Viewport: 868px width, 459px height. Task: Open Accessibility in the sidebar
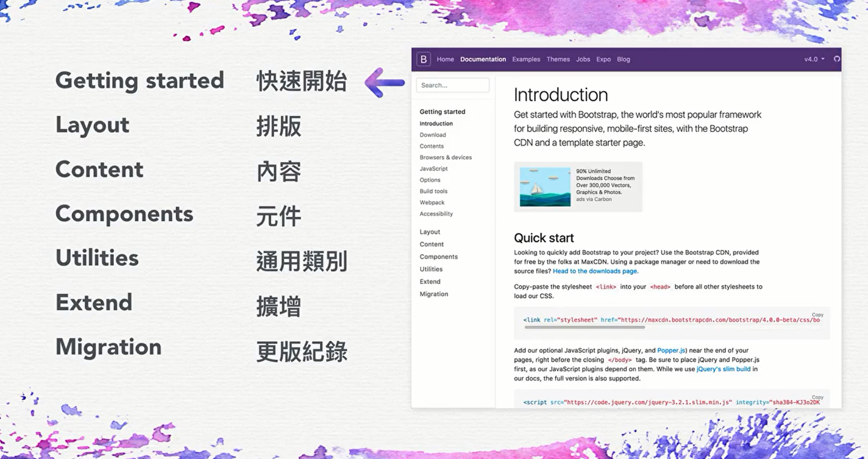(436, 214)
